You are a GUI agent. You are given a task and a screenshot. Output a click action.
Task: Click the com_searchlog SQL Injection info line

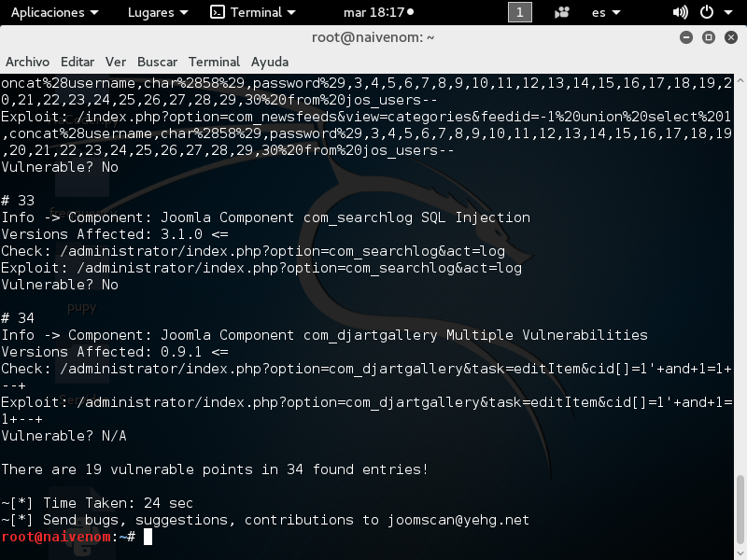pyautogui.click(x=265, y=217)
